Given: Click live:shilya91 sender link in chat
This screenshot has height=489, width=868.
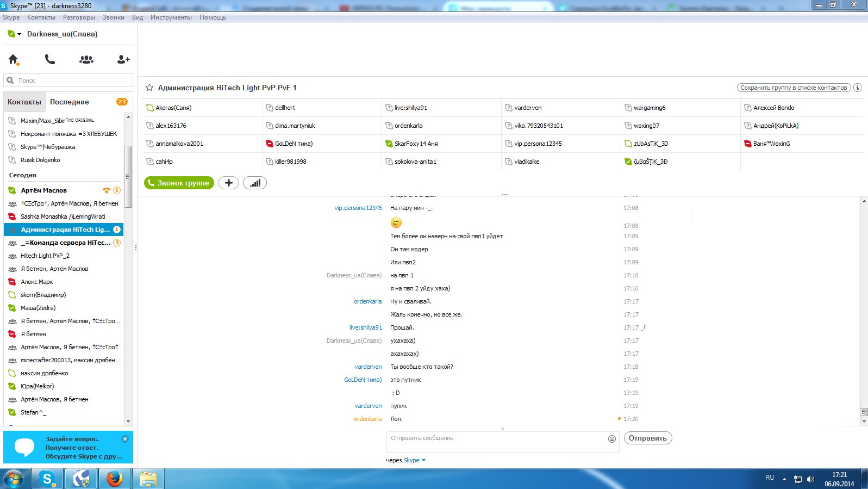Looking at the screenshot, I should tap(366, 327).
